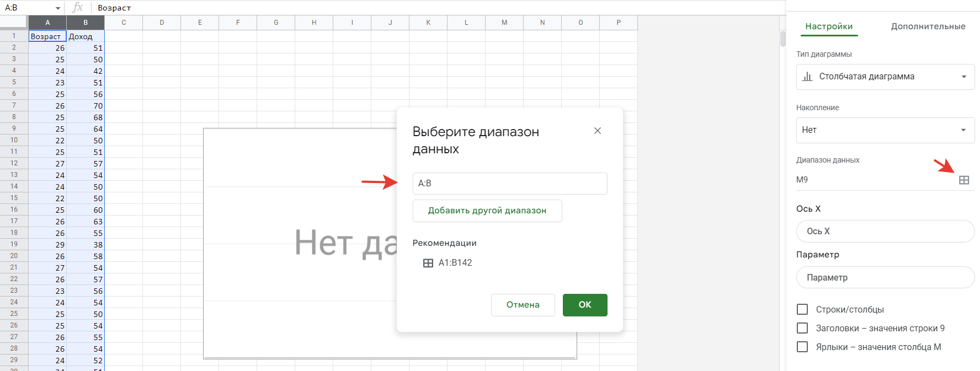Click the fx formula icon
Screen dimensions: 980x371
pyautogui.click(x=78, y=8)
